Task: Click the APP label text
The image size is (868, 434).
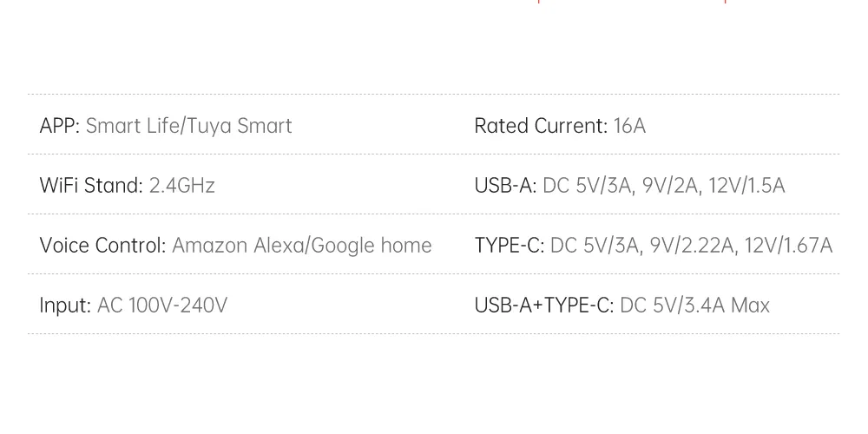Action: coord(60,126)
